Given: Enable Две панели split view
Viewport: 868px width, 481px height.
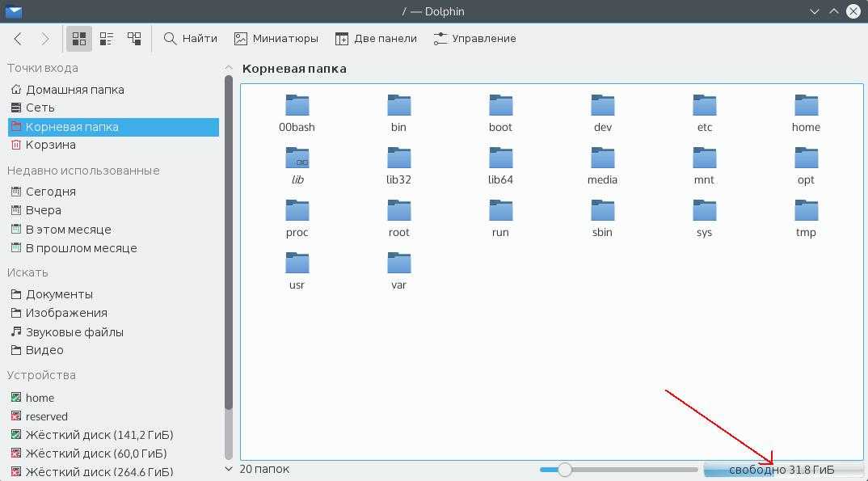Looking at the screenshot, I should pos(376,39).
